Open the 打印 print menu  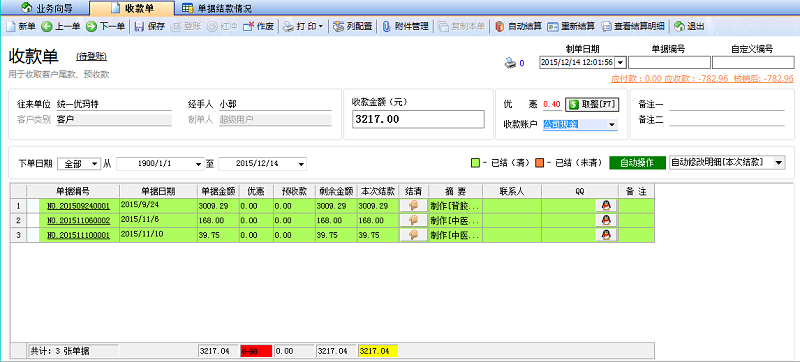[303, 27]
